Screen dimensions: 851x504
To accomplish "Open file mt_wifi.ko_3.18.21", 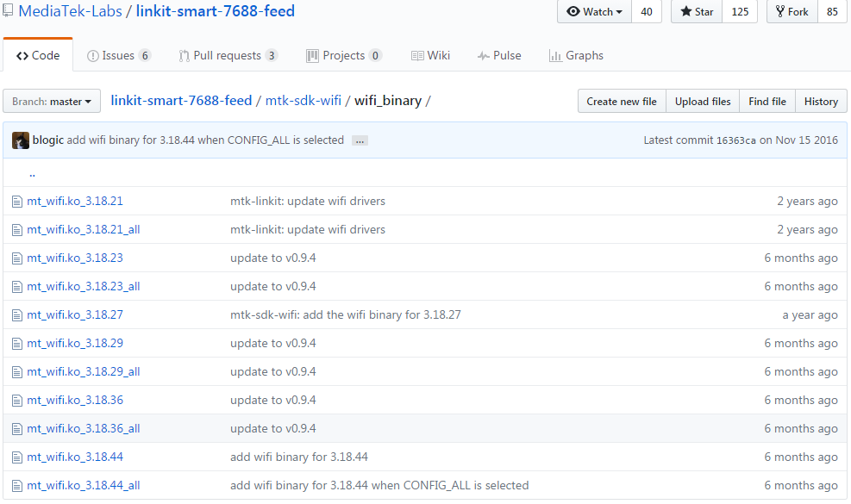I will [x=75, y=202].
